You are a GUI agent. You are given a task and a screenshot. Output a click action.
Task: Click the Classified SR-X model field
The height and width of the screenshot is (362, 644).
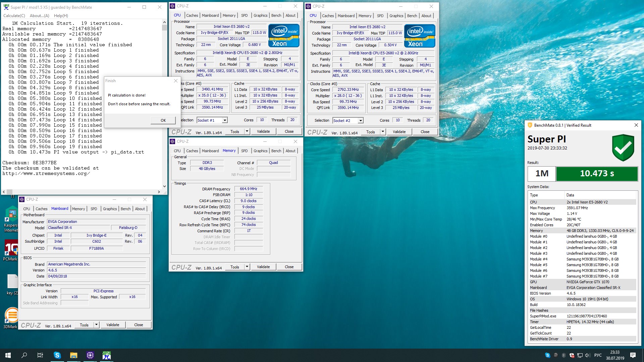pyautogui.click(x=79, y=228)
